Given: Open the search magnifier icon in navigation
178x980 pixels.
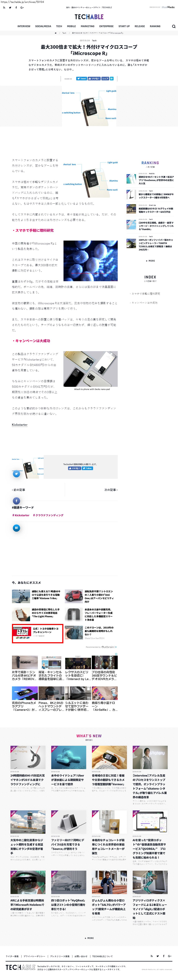Looking at the screenshot, I should 173,27.
